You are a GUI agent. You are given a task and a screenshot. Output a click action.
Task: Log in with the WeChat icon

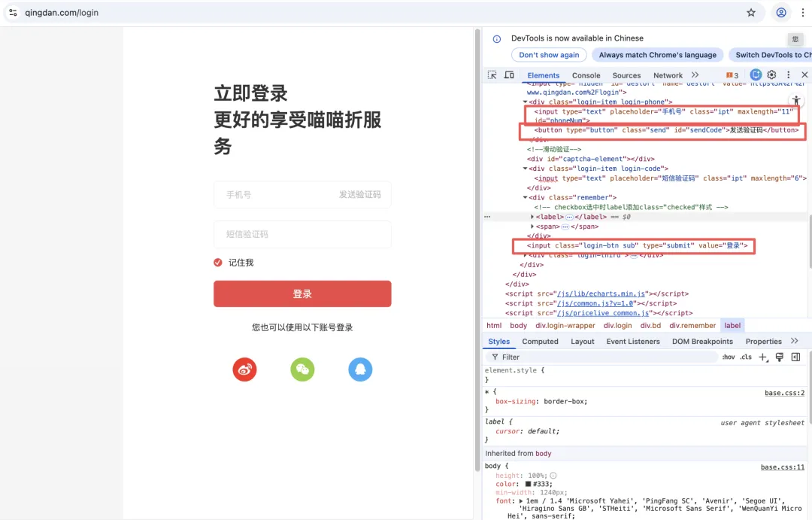[302, 369]
